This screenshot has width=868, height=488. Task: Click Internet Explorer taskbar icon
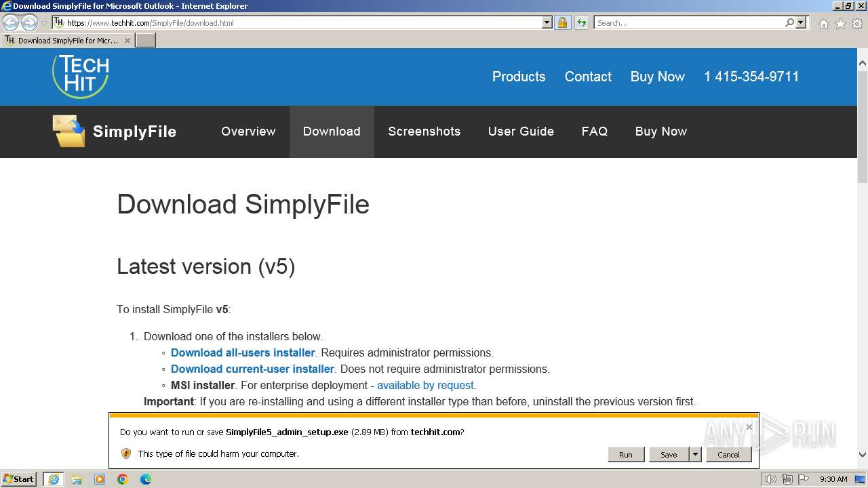coord(54,479)
